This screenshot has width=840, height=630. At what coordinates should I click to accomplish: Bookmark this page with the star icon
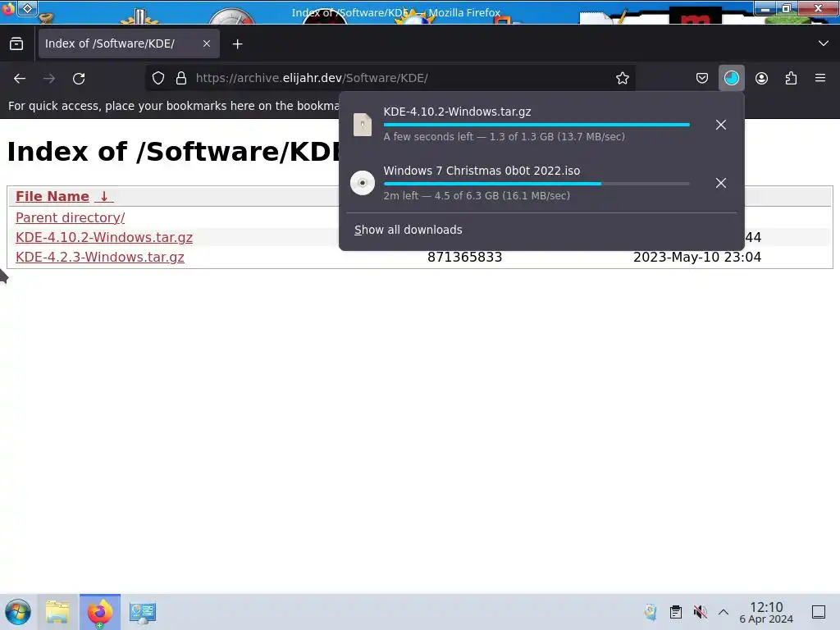pos(622,78)
